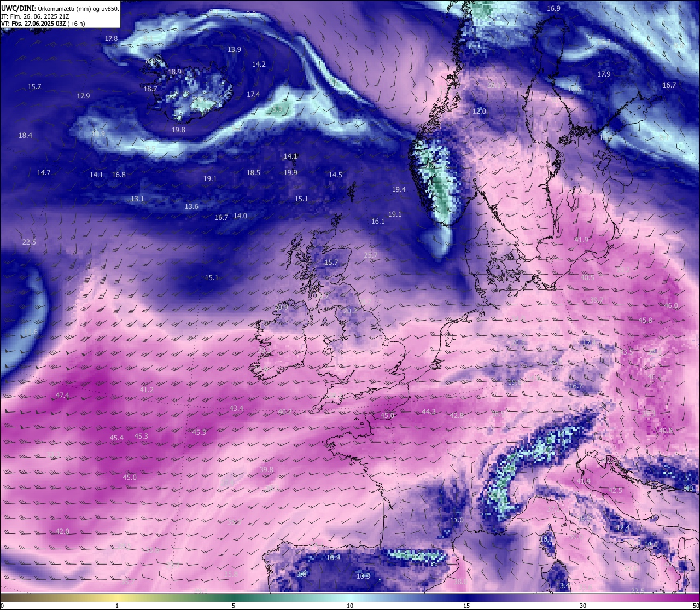Viewport: 700px width, 610px height.
Task: Click the IT: Fim. 26. 06. 2025 21Z line
Action: (35, 16)
